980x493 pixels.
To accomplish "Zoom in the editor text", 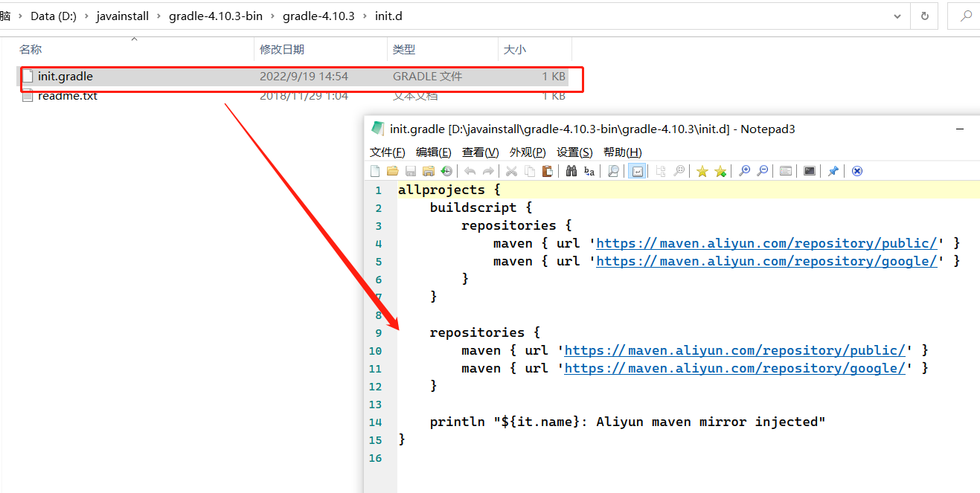I will (744, 171).
